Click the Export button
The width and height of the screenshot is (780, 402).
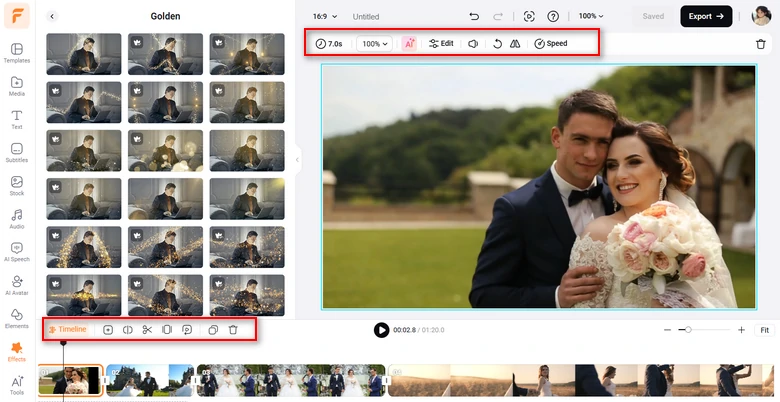[706, 16]
